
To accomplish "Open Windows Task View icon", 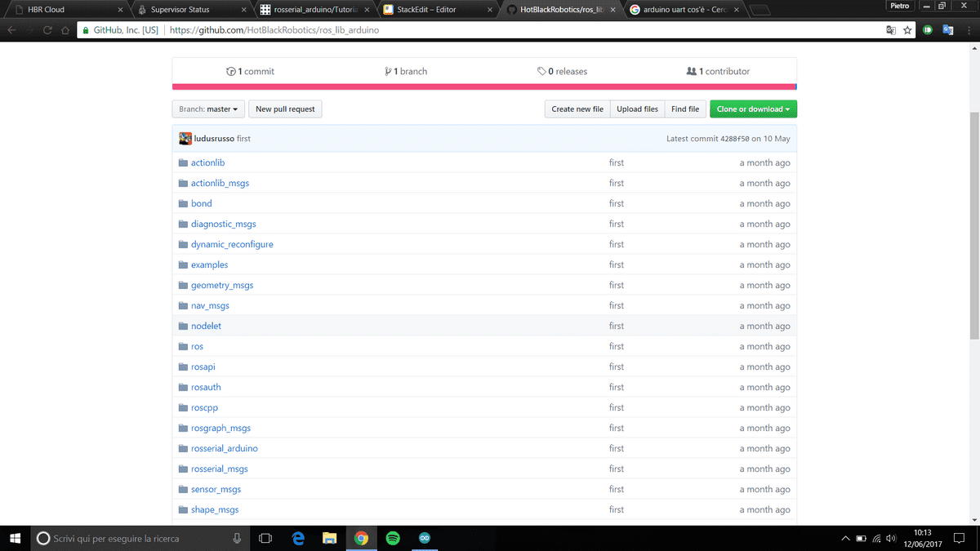I will pyautogui.click(x=265, y=539).
